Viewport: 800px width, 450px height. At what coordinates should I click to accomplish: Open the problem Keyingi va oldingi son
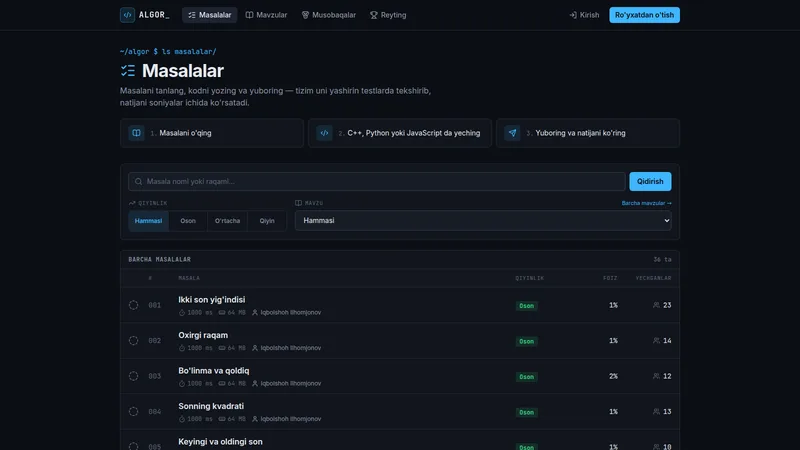point(220,441)
